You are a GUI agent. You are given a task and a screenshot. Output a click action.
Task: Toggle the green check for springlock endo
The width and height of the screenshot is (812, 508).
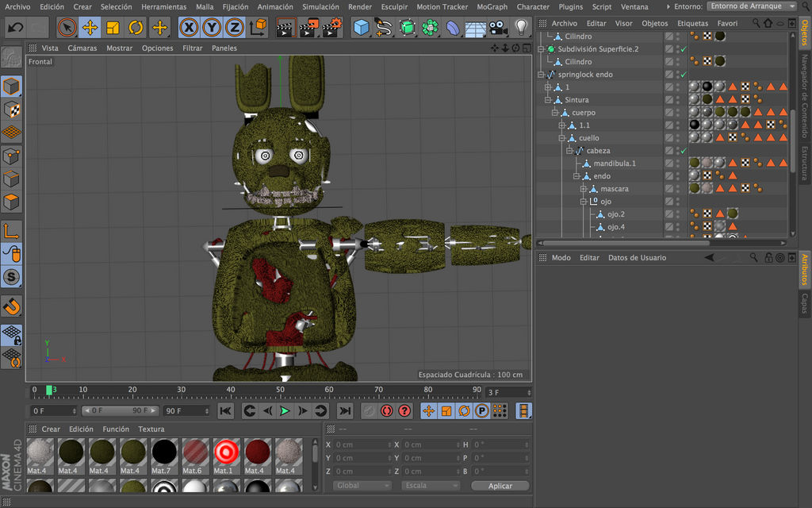coord(684,75)
